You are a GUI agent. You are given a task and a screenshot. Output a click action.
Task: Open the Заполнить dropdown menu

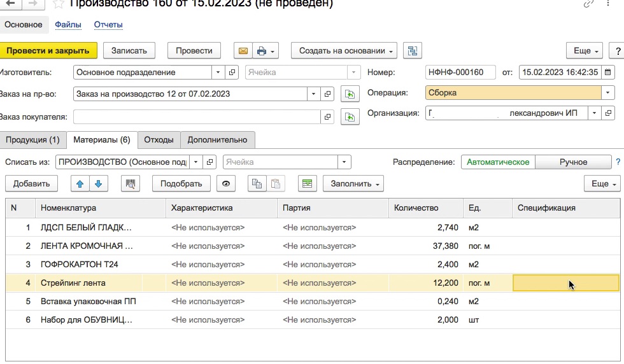pyautogui.click(x=353, y=184)
